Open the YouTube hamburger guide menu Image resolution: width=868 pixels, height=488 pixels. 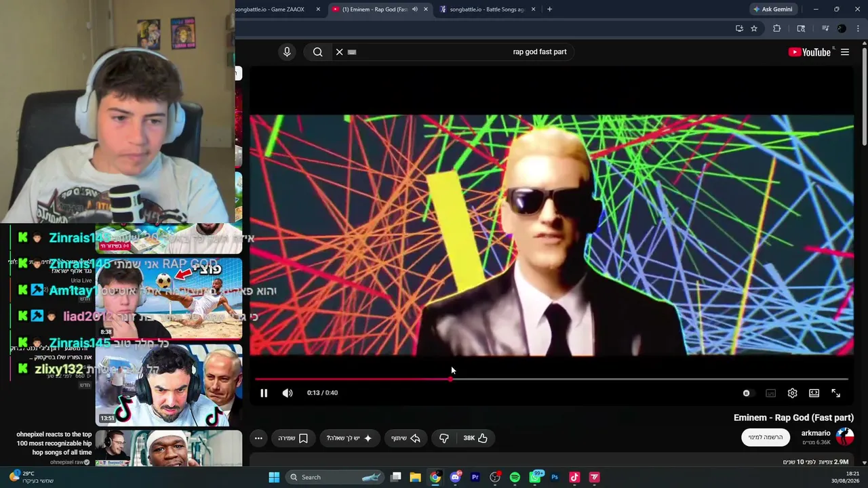[x=845, y=52]
